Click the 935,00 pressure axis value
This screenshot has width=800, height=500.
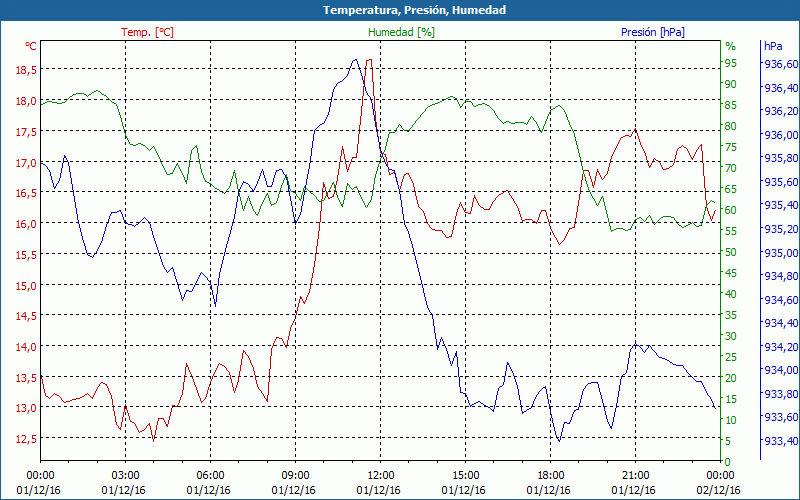pyautogui.click(x=781, y=253)
